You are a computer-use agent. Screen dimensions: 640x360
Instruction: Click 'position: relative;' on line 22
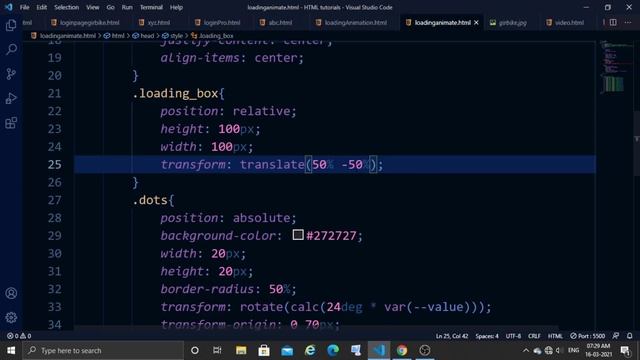click(229, 111)
